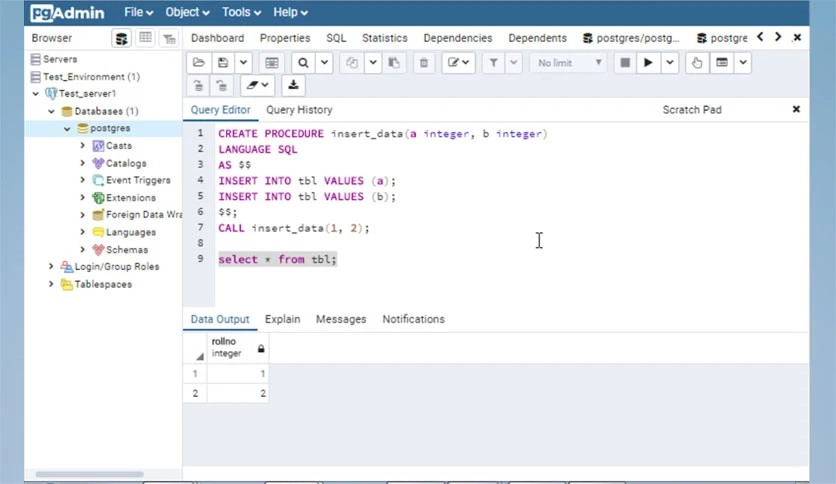Click the Filter funnel icon
The width and height of the screenshot is (836, 484).
pos(493,63)
